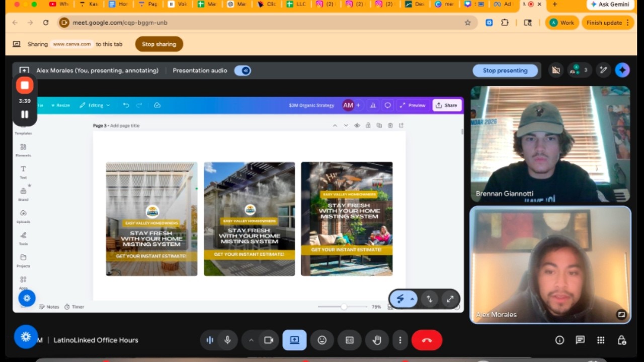Leave the call with the red hang-up button
The height and width of the screenshot is (362, 644).
pyautogui.click(x=427, y=340)
